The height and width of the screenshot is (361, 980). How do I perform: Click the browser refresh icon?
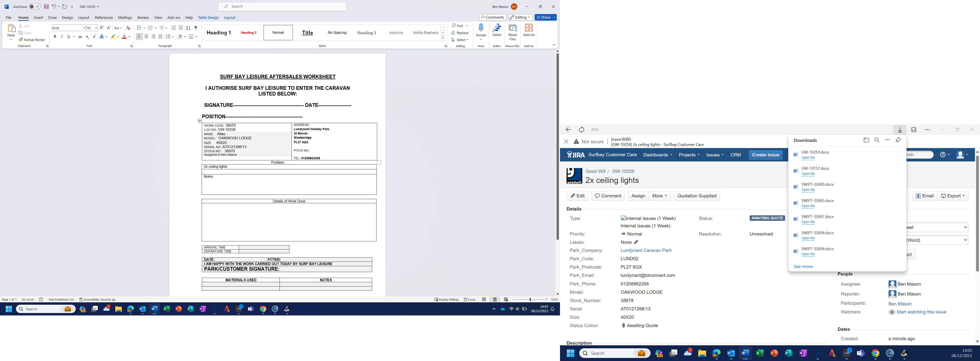(x=581, y=130)
